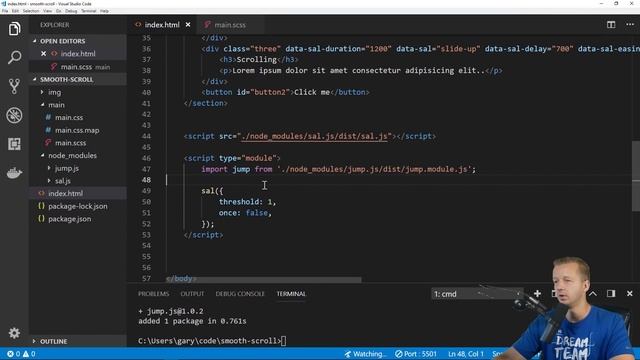Image resolution: width=640 pixels, height=360 pixels.
Task: Click the Ln 48, Col 1 cursor position
Action: [466, 354]
